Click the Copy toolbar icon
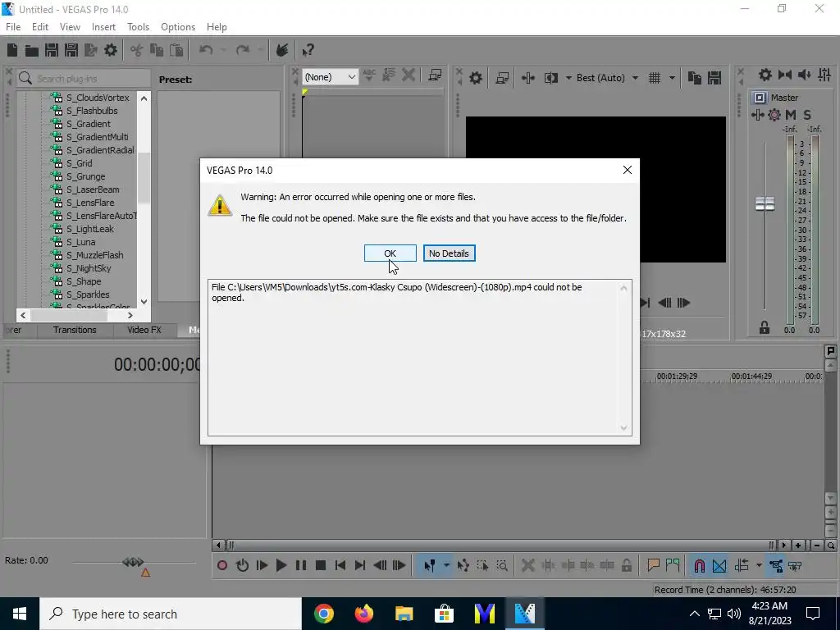Viewport: 840px width, 630px height. [157, 50]
